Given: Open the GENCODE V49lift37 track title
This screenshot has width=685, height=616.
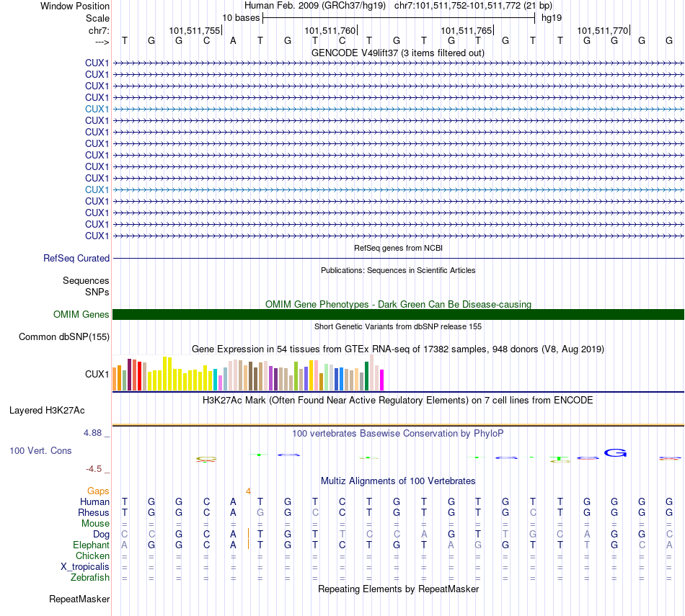Looking at the screenshot, I should pos(397,53).
